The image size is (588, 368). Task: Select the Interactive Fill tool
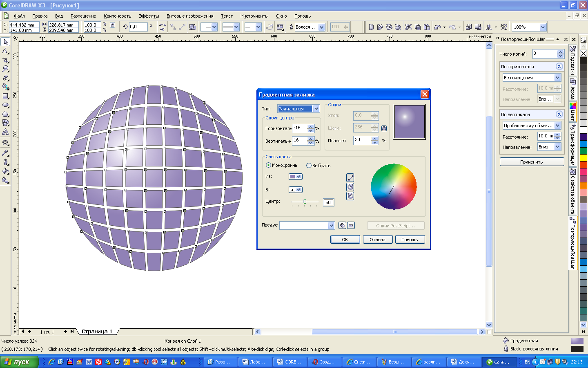click(5, 180)
